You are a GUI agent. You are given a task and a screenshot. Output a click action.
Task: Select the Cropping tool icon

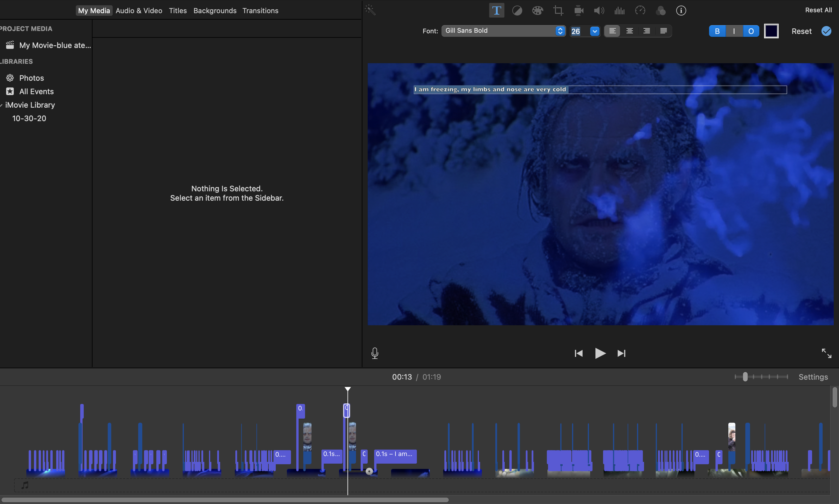click(558, 11)
